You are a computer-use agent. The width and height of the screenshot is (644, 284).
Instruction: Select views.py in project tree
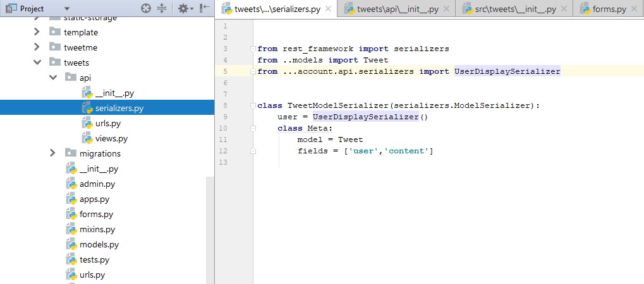coord(111,139)
